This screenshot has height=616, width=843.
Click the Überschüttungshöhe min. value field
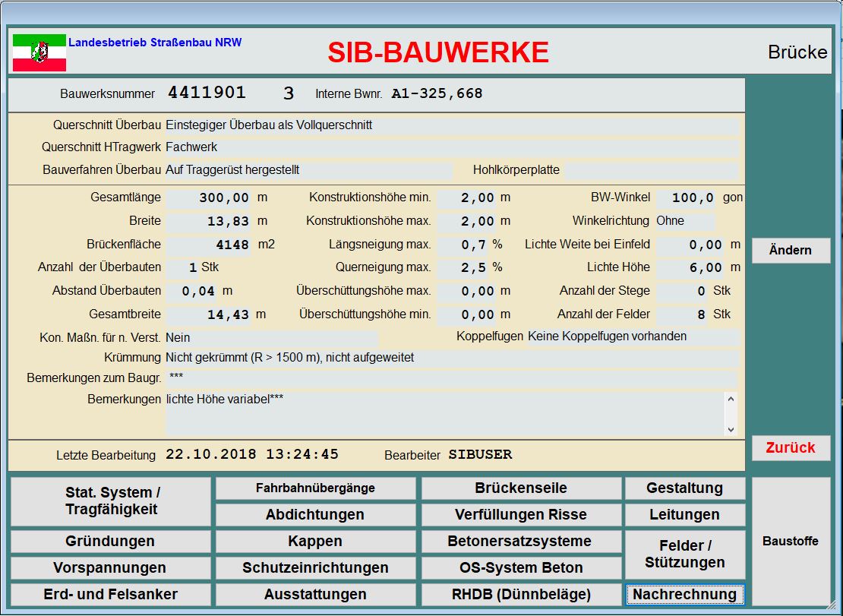[x=466, y=315]
